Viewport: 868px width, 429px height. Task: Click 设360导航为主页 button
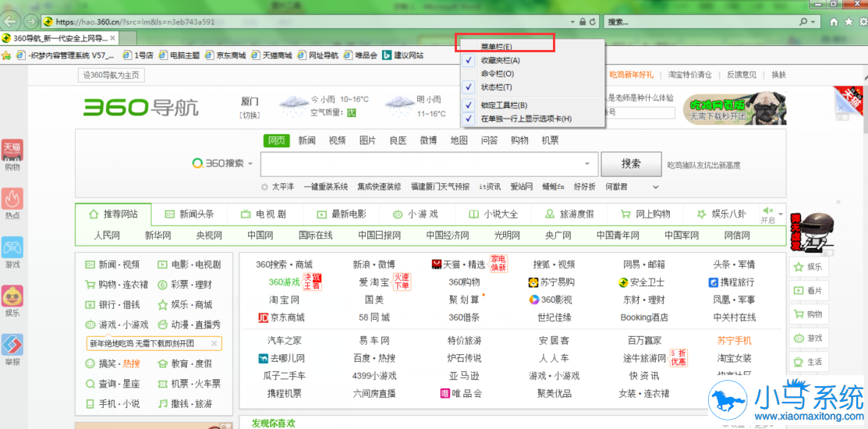coord(112,75)
